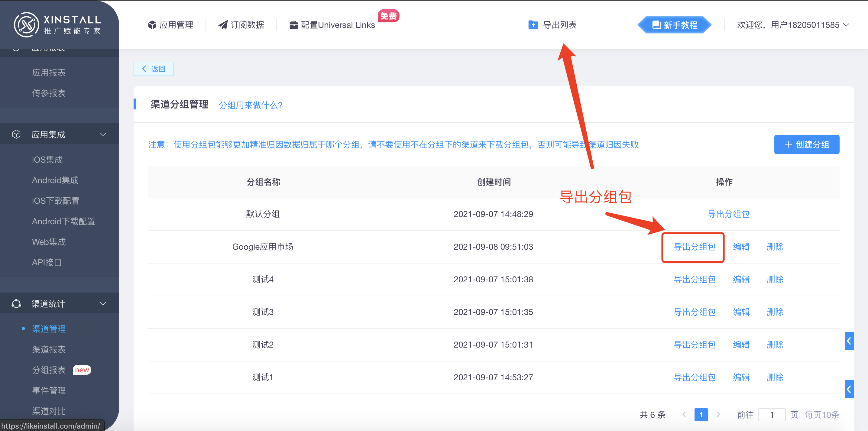The height and width of the screenshot is (431, 868).
Task: Click the back arrow icon in 返回
Action: tap(144, 69)
